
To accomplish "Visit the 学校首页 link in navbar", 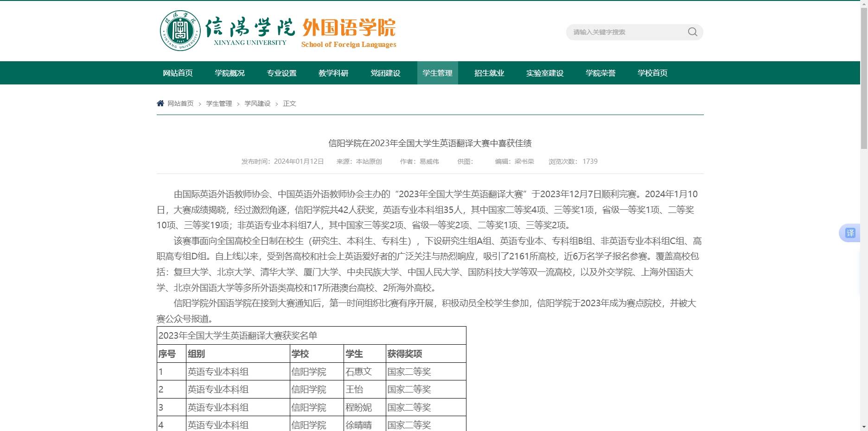I will [x=652, y=73].
